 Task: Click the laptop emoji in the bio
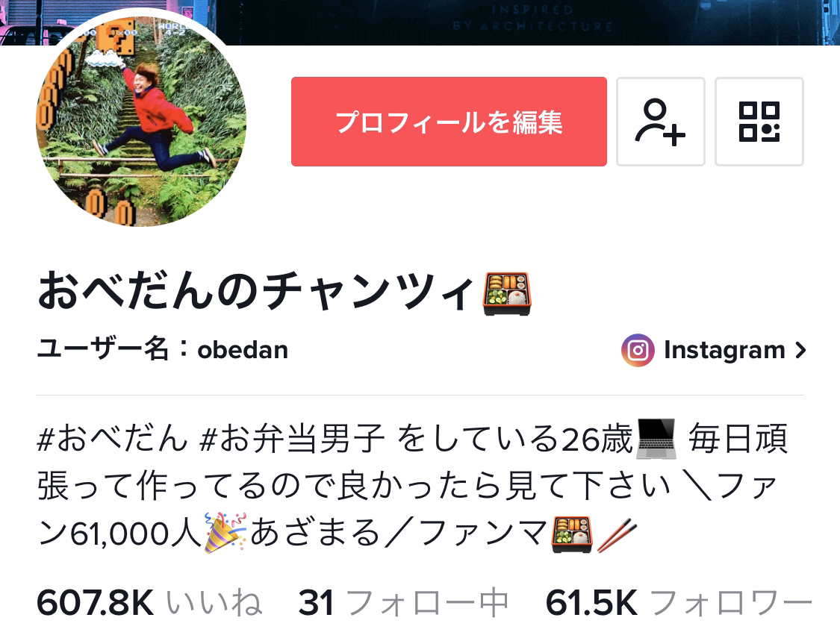(656, 439)
